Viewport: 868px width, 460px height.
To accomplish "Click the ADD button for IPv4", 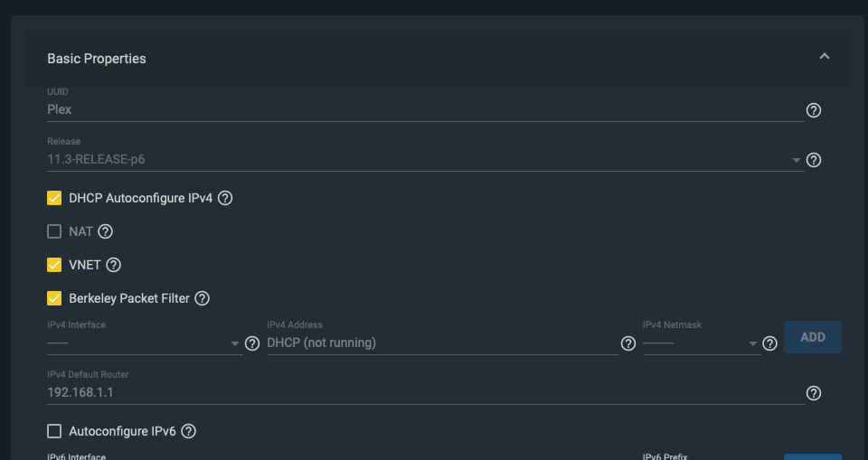I will pos(813,337).
